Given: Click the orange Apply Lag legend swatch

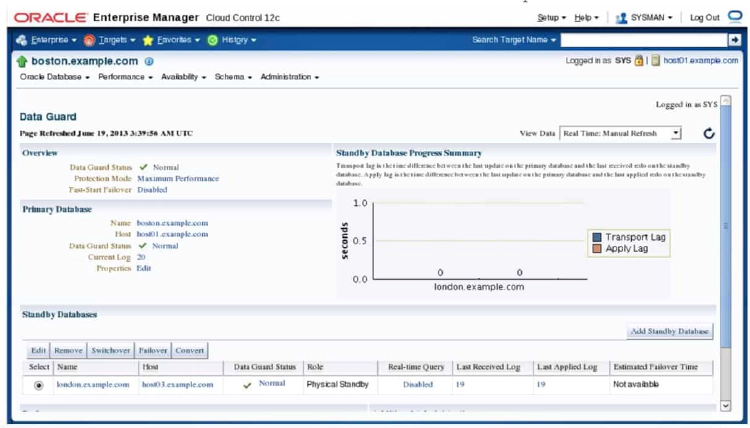Looking at the screenshot, I should (596, 249).
